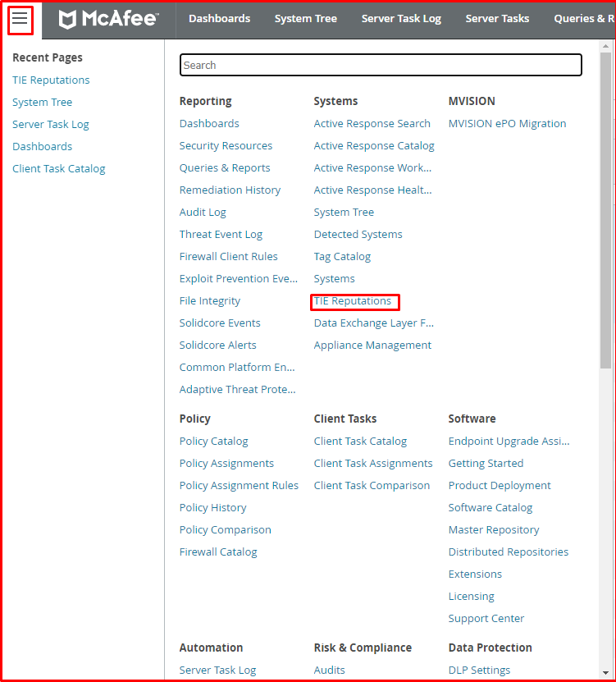Open Active Response Healt... link
The width and height of the screenshot is (616, 682).
(372, 190)
